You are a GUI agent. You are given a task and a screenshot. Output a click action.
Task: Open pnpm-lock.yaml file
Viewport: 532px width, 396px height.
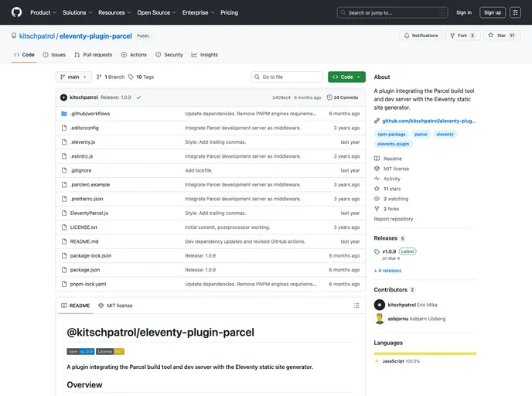(x=88, y=284)
